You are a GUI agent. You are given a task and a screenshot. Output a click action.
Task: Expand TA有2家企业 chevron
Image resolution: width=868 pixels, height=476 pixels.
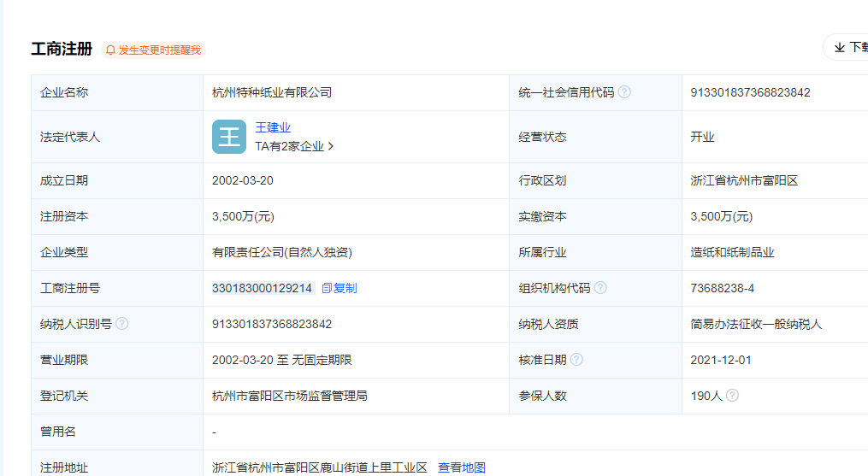331,146
